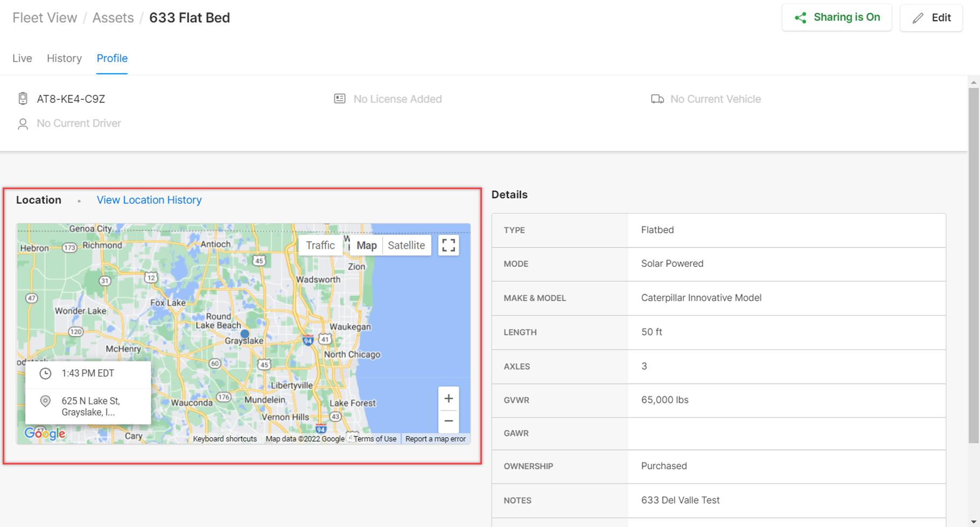Click the Location section heading
Screen dimensions: 980x527
pyautogui.click(x=39, y=200)
